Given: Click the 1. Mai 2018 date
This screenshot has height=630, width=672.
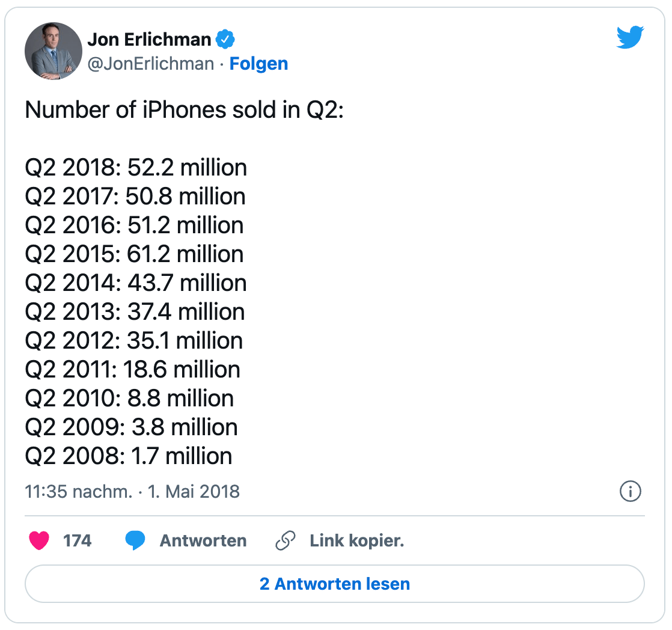Looking at the screenshot, I should pyautogui.click(x=194, y=492).
